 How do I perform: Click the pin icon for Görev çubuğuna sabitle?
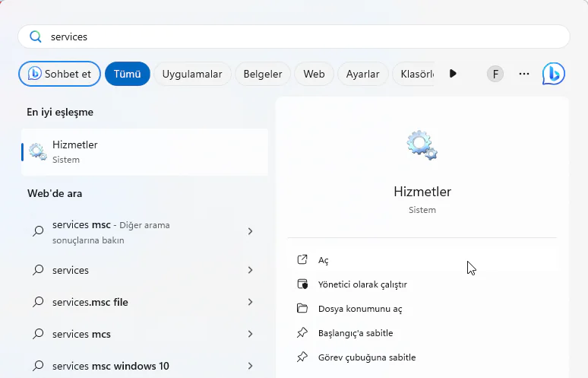(302, 357)
